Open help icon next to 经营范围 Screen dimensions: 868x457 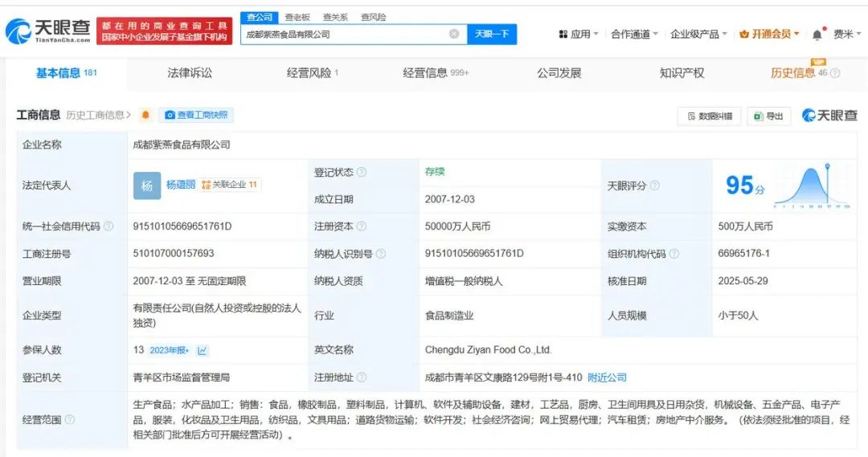70,420
